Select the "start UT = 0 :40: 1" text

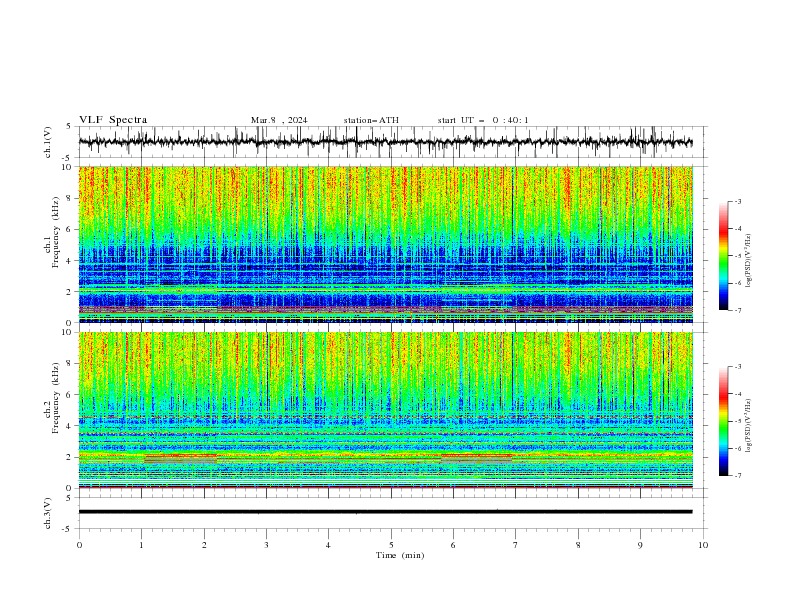point(483,120)
